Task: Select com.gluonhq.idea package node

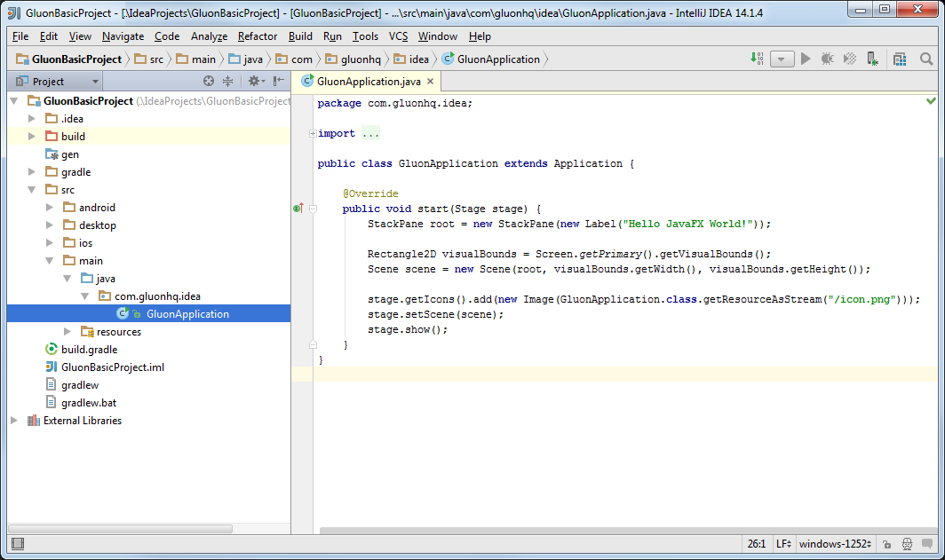Action: (x=149, y=296)
